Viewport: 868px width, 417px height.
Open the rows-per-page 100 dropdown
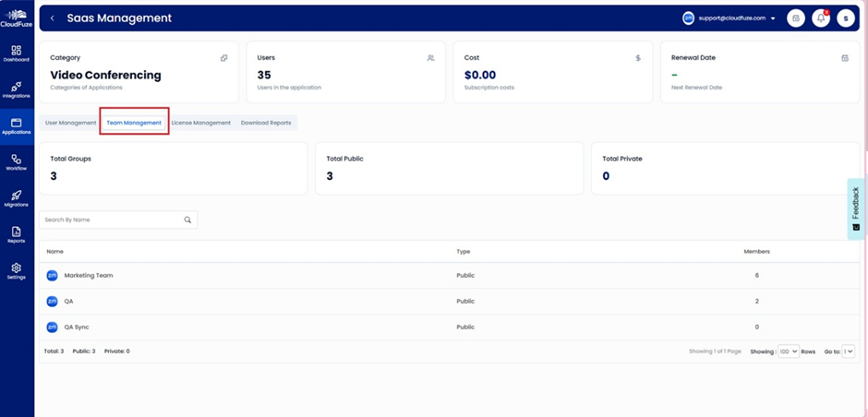point(788,351)
